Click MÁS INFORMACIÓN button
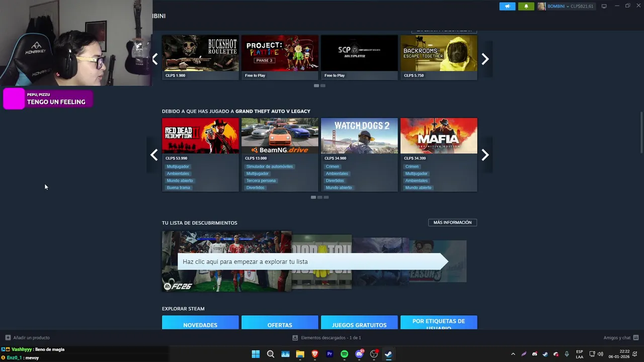This screenshot has width=644, height=362. tap(452, 222)
